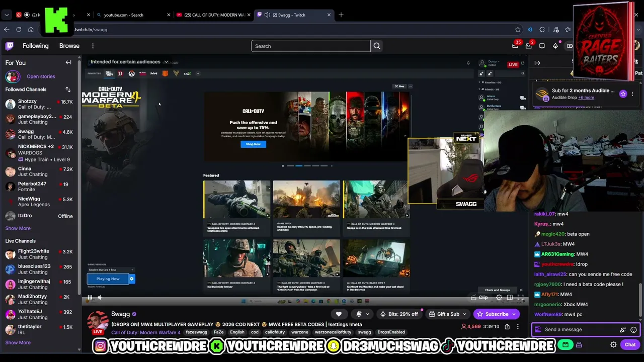Open the Gift a Sub dropdown
Viewport: 644px width, 362px height.
click(x=464, y=314)
